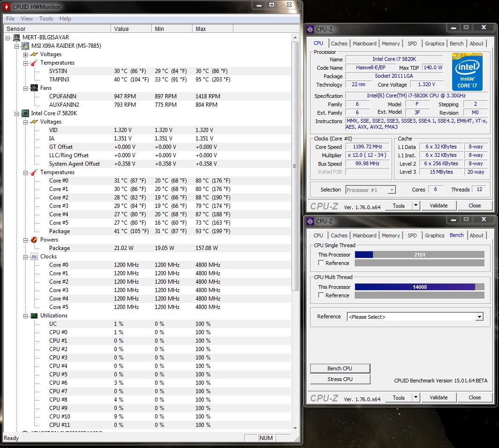Image resolution: width=499 pixels, height=448 pixels.
Task: Open the File menu in HWMonitor
Action: [10, 19]
